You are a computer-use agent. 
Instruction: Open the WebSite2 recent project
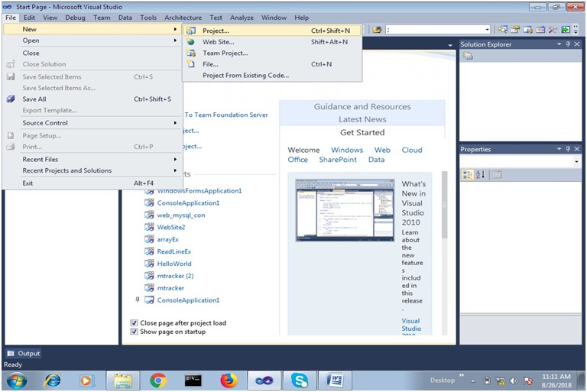[171, 227]
